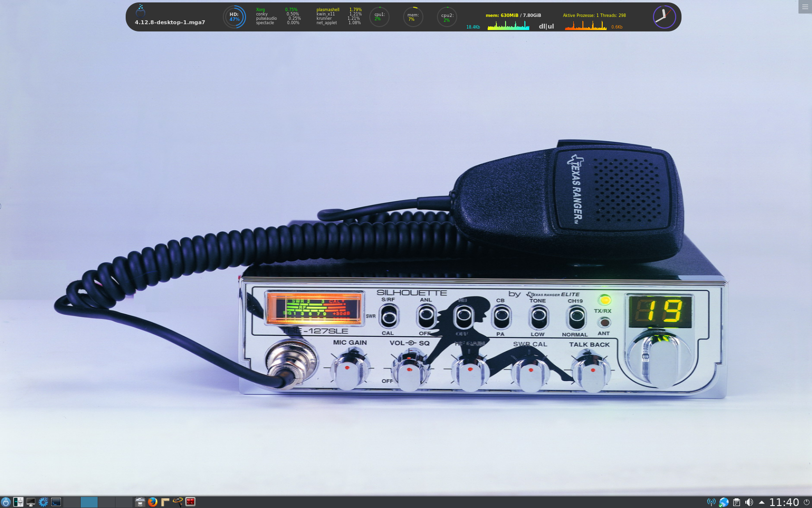The image size is (812, 508).
Task: Click the 11:40 digital clock
Action: pyautogui.click(x=784, y=502)
